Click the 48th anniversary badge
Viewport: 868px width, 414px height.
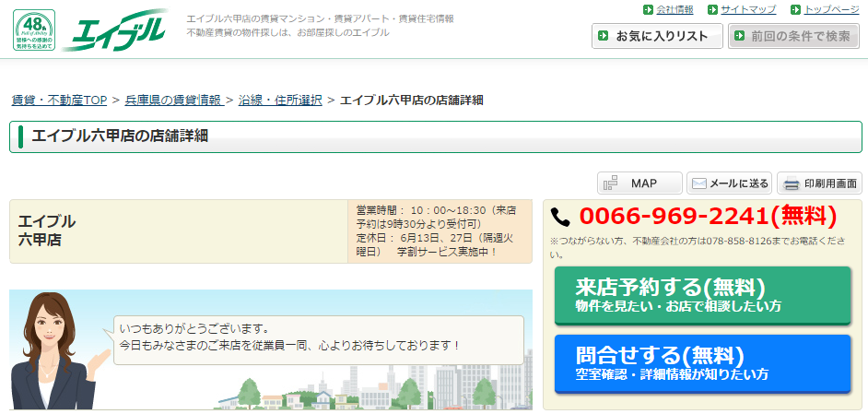point(34,30)
